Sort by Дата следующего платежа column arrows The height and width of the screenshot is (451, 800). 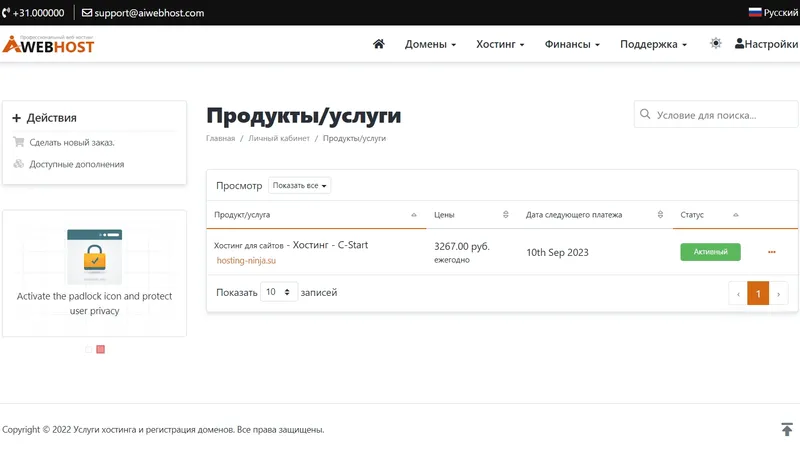660,214
